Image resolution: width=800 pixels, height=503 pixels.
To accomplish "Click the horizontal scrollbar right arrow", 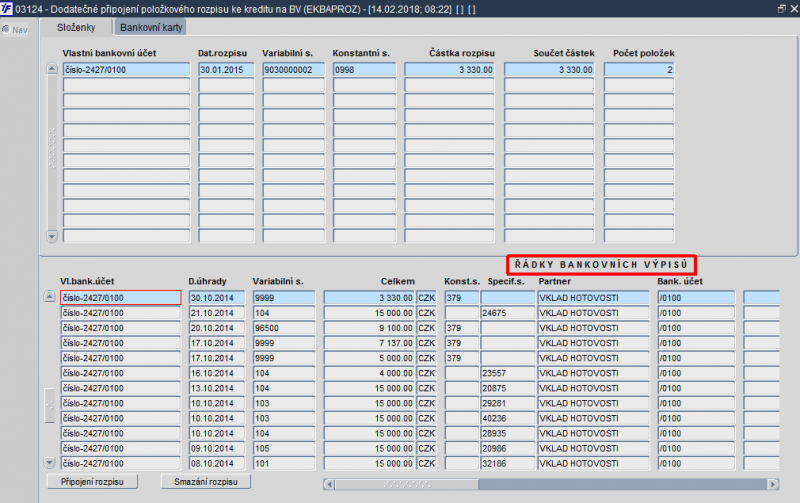I will point(773,484).
